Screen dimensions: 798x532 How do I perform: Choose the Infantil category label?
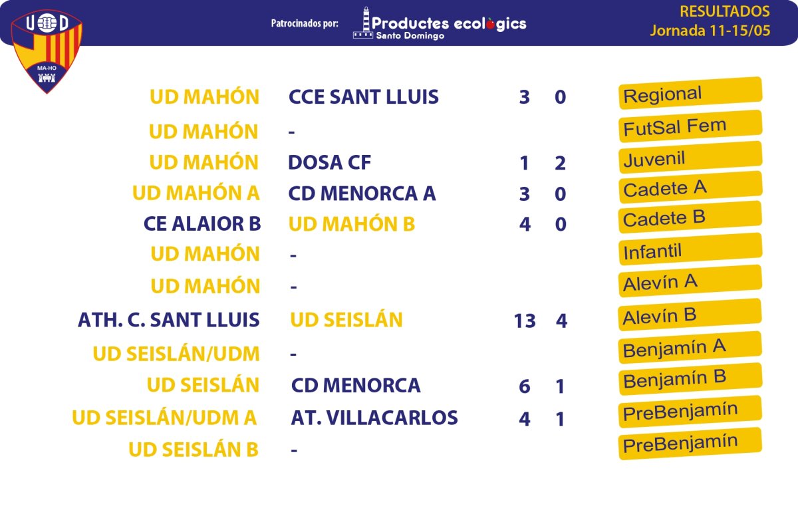pyautogui.click(x=690, y=249)
